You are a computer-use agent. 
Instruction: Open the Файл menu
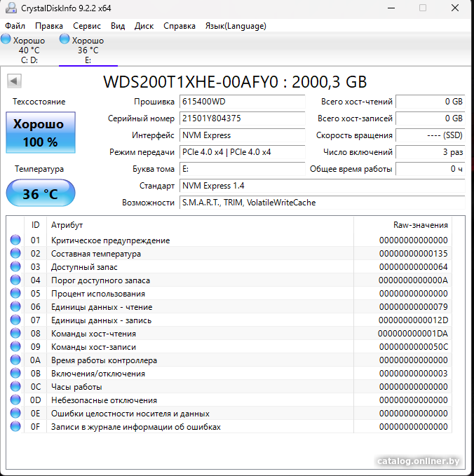[x=15, y=26]
